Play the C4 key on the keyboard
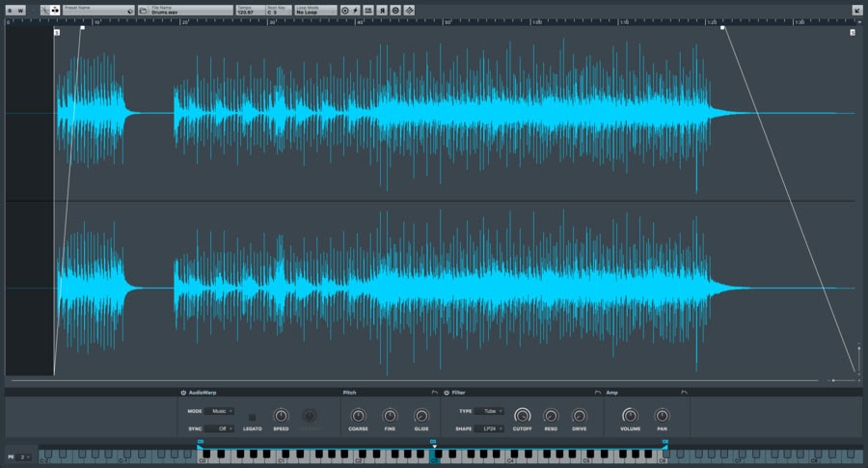The width and height of the screenshot is (868, 468). click(x=511, y=459)
